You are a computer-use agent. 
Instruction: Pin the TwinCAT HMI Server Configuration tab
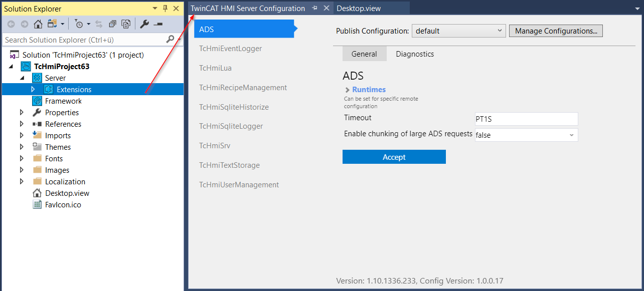tap(315, 8)
